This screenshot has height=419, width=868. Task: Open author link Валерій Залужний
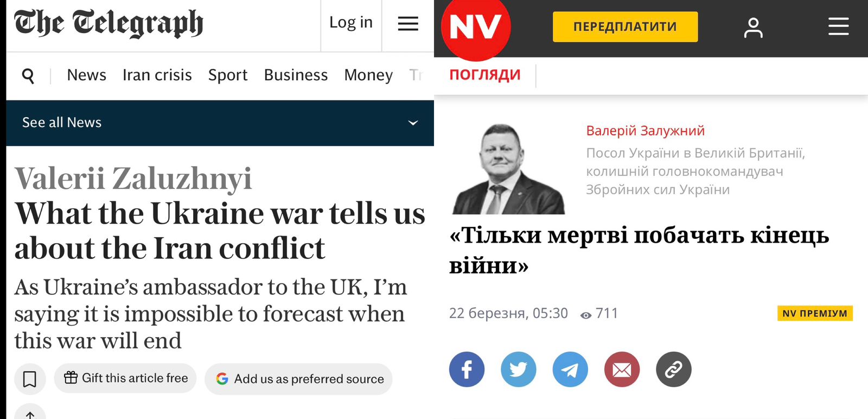[x=645, y=131]
